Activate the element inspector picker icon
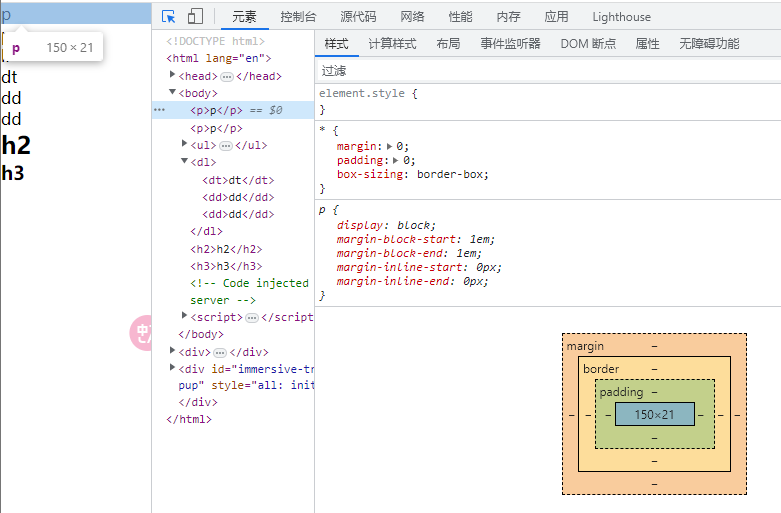 point(169,16)
